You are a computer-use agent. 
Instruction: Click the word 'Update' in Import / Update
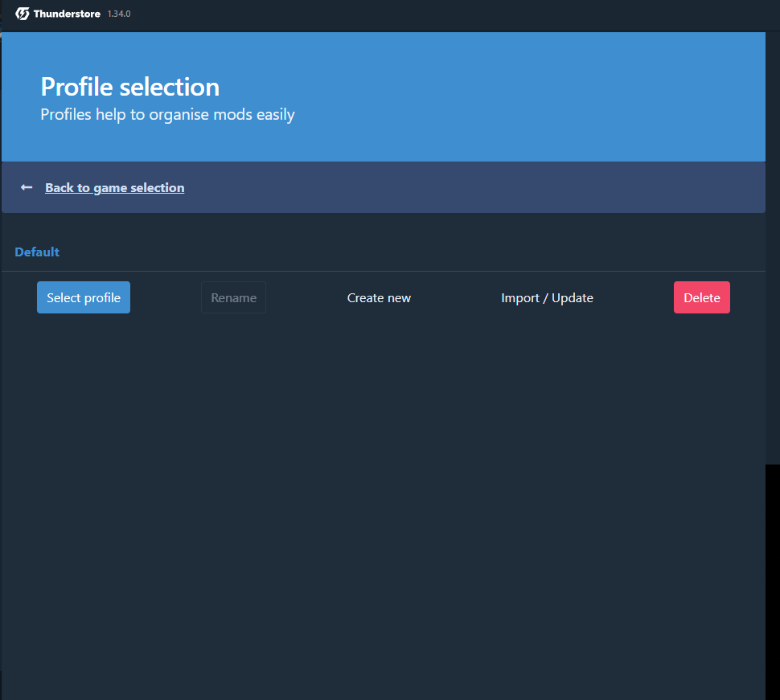573,297
